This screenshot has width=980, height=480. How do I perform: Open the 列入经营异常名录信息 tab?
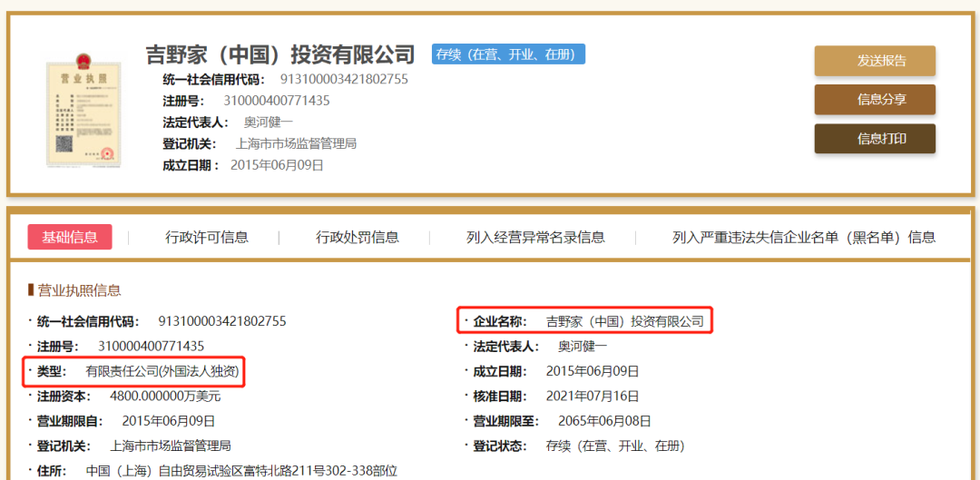[x=535, y=237]
